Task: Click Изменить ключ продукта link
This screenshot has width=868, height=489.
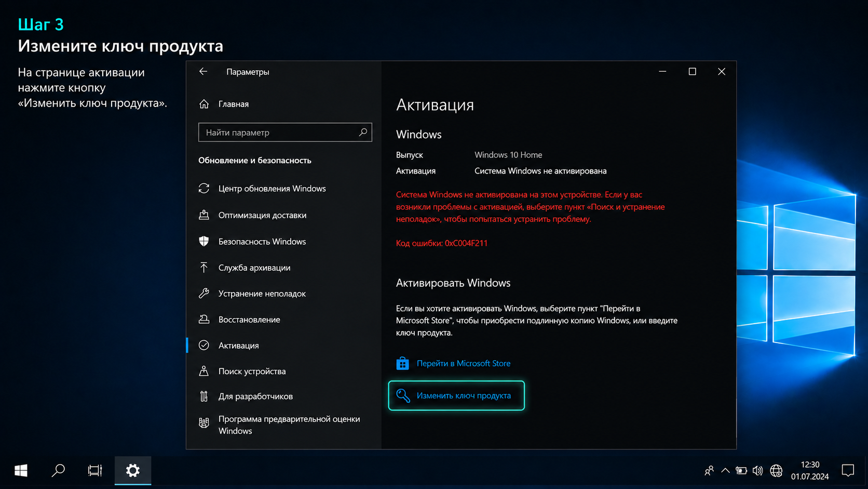Action: tap(464, 395)
